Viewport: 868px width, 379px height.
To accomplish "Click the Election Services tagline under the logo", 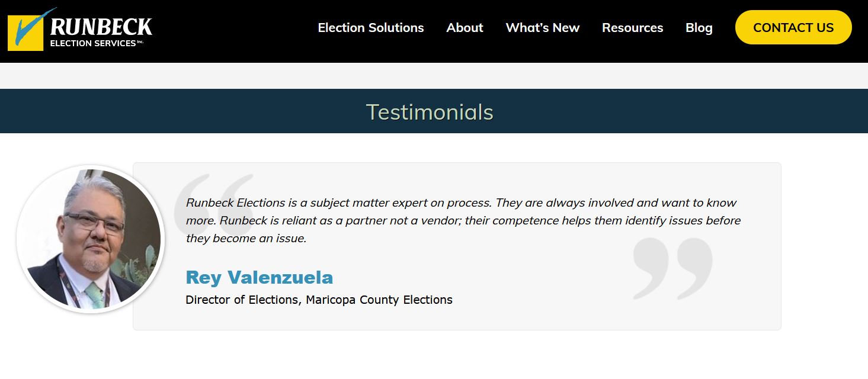I will tap(95, 44).
